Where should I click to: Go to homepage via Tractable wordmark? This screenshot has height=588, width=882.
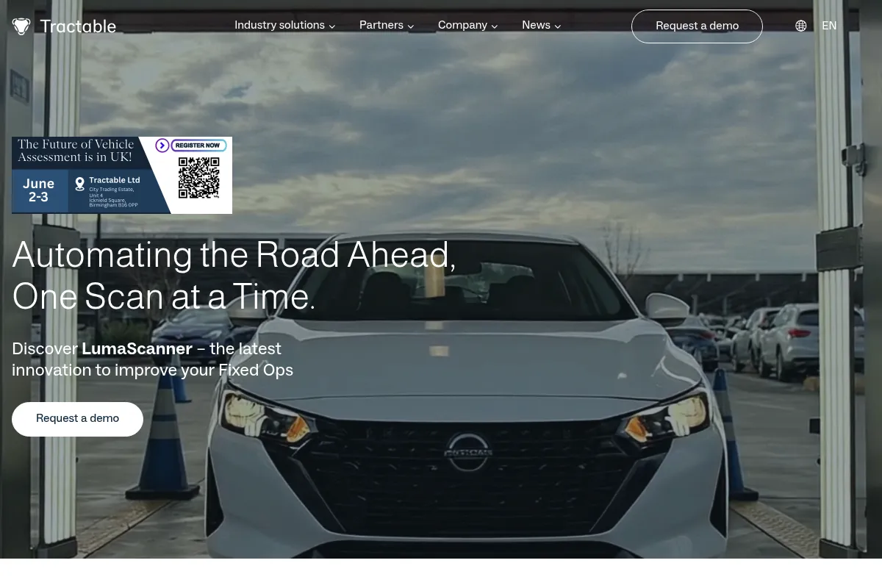[78, 26]
